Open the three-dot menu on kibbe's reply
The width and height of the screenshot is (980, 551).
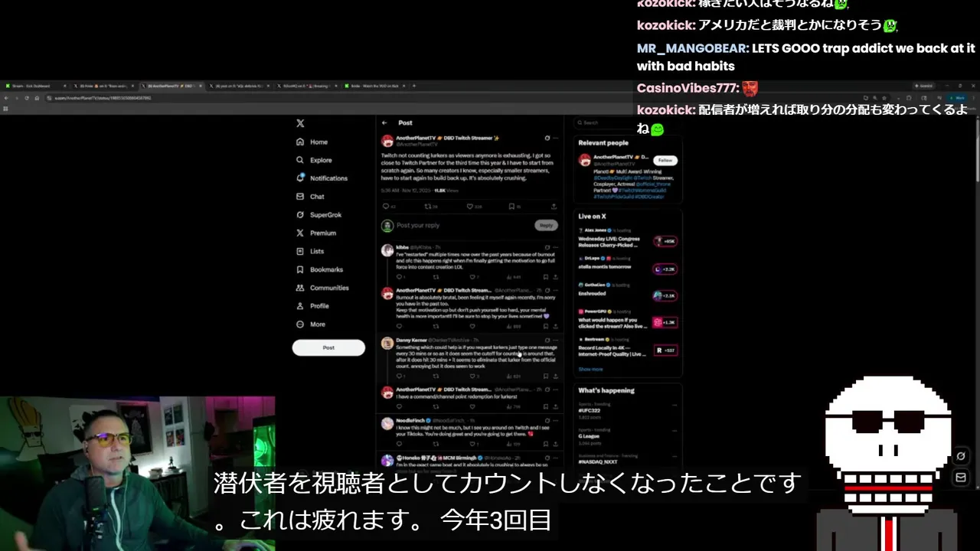click(556, 247)
